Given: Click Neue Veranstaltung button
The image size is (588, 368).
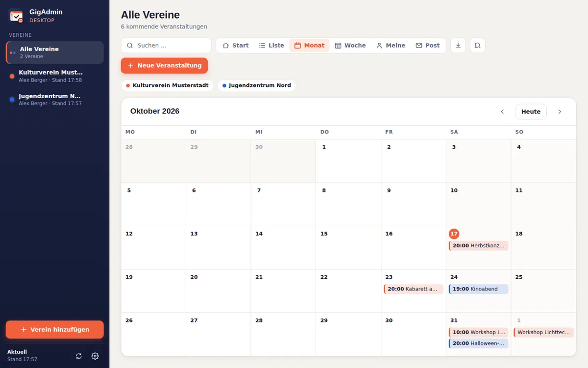Looking at the screenshot, I should [x=164, y=65].
